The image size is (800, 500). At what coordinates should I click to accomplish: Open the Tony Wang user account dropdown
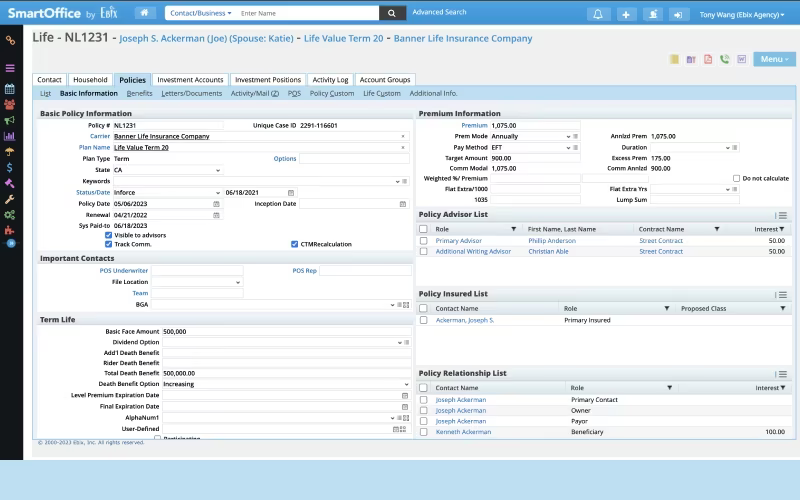point(742,15)
